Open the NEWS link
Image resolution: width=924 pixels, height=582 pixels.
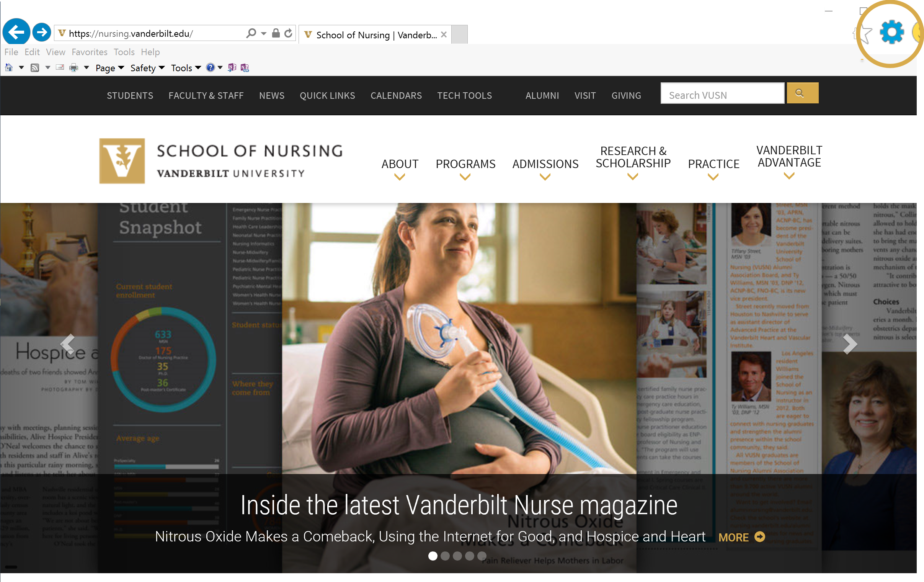coord(272,96)
